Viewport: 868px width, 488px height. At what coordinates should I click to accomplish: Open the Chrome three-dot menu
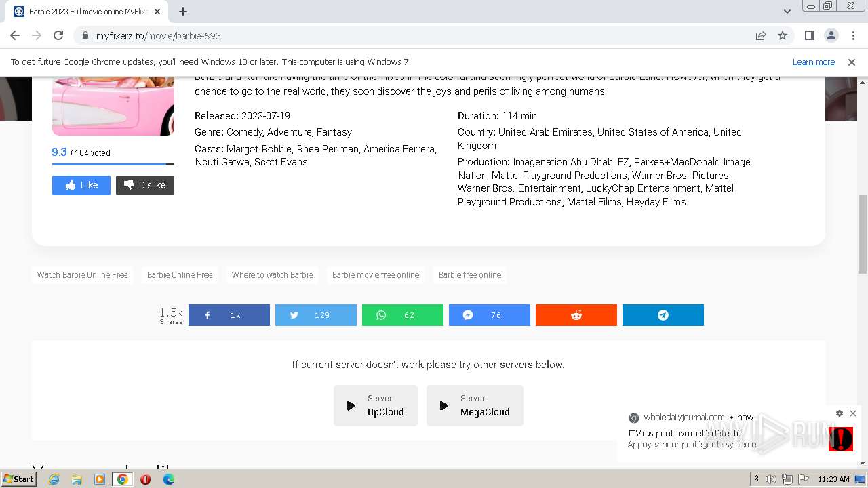[x=852, y=35]
